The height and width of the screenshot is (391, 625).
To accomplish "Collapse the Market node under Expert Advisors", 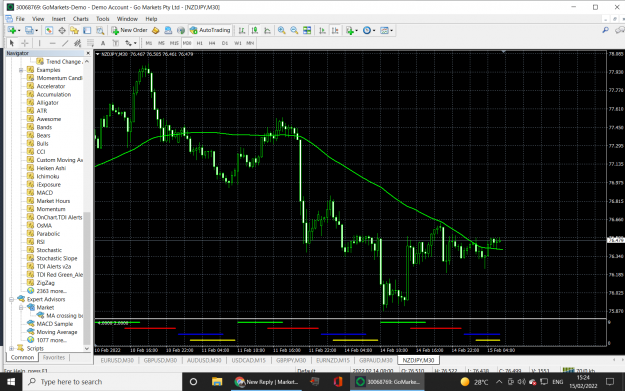I will coord(21,308).
